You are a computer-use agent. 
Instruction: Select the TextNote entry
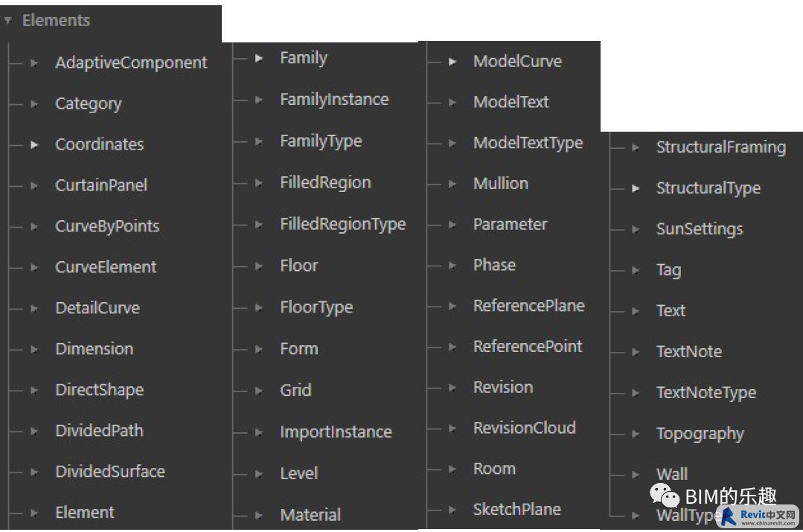689,351
